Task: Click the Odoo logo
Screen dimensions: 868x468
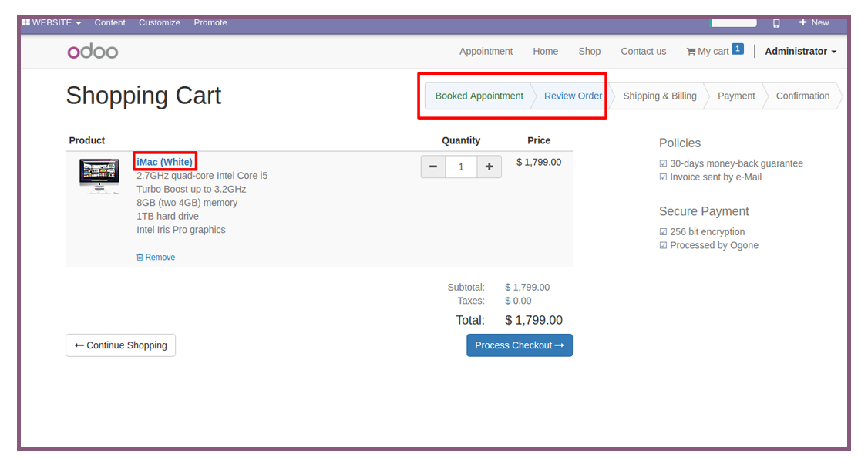Action: pyautogui.click(x=93, y=52)
